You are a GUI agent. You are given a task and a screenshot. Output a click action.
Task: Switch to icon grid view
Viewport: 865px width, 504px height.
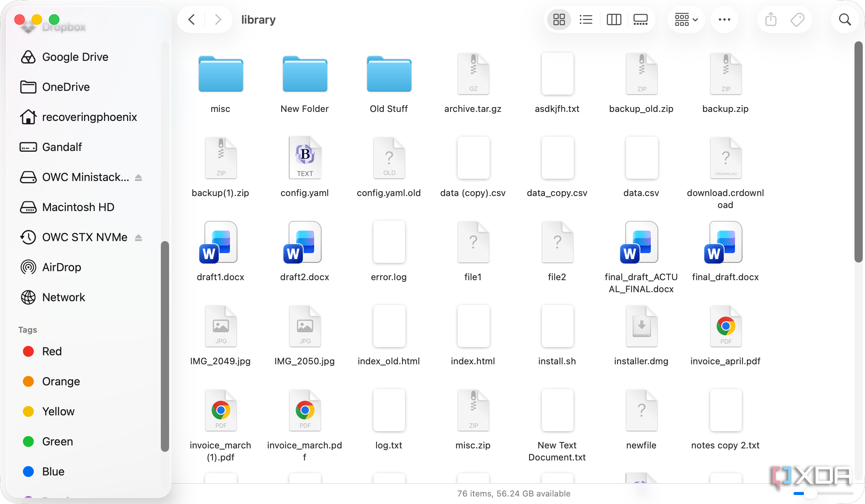(559, 20)
